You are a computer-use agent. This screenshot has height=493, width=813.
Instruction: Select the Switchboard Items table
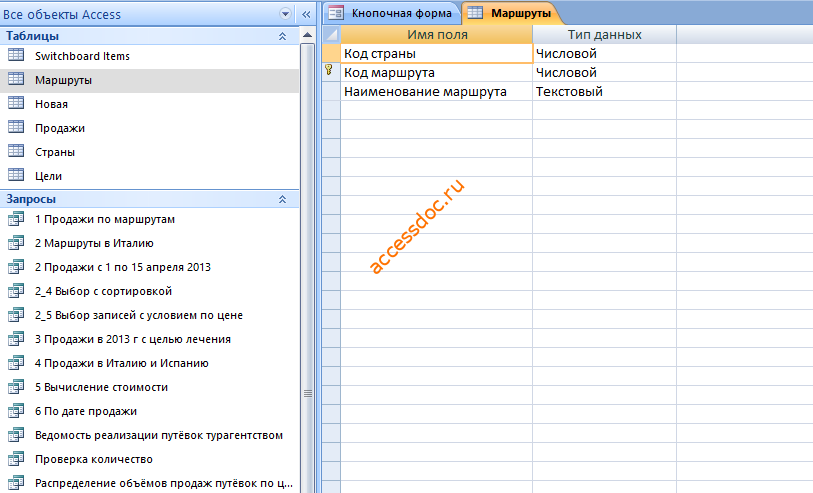149,56
